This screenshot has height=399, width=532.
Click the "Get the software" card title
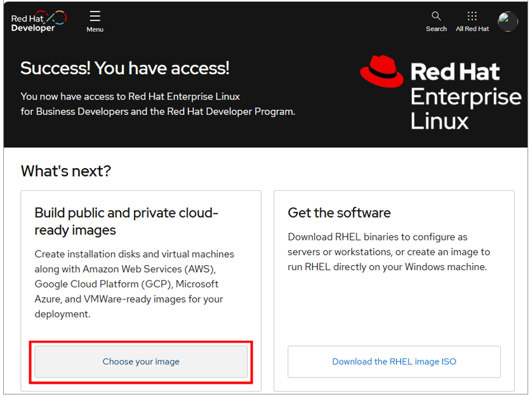(x=339, y=213)
